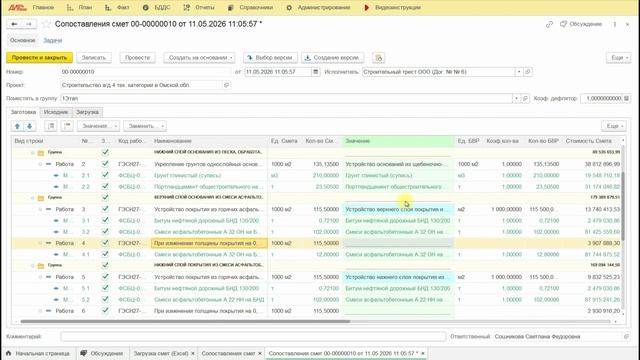The image size is (640, 360).
Task: Collapse the Работа 5 tree row
Action: 40,277
